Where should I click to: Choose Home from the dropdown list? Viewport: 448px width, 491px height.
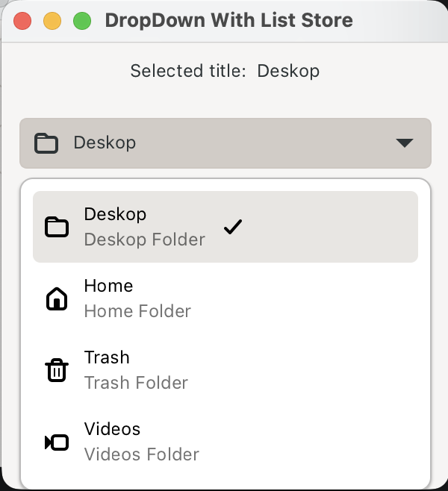pyautogui.click(x=108, y=286)
